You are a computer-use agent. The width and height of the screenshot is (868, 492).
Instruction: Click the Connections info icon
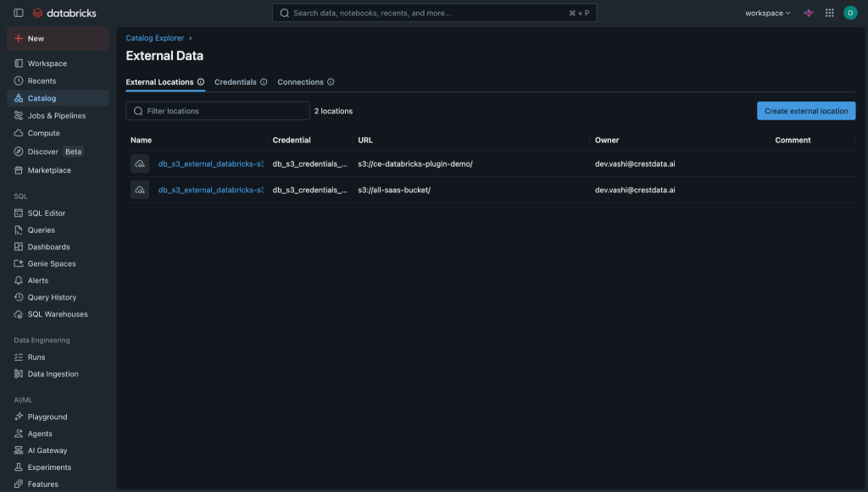[x=331, y=82]
